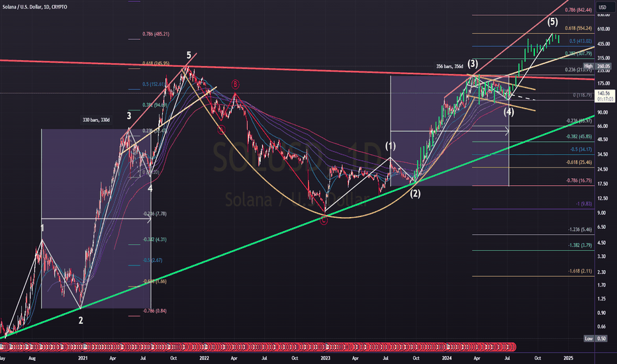Select the wave (1) label
The width and height of the screenshot is (617, 364).
390,146
